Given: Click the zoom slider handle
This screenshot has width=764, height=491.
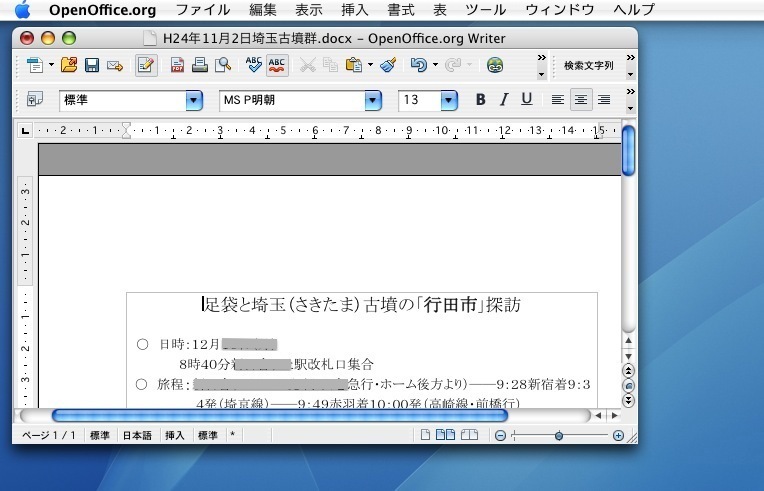Looking at the screenshot, I should [x=559, y=436].
